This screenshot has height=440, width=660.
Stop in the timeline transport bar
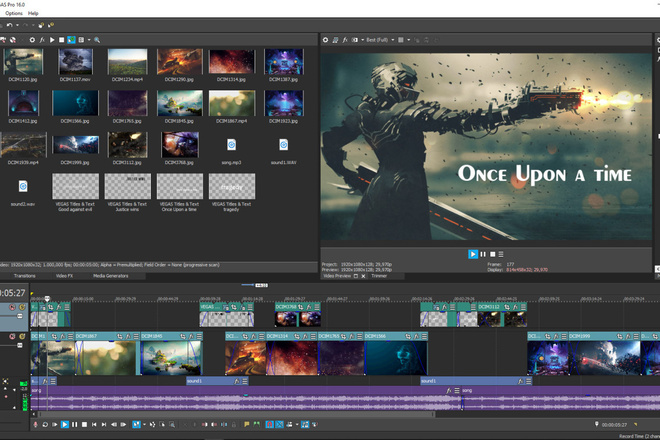pos(84,424)
